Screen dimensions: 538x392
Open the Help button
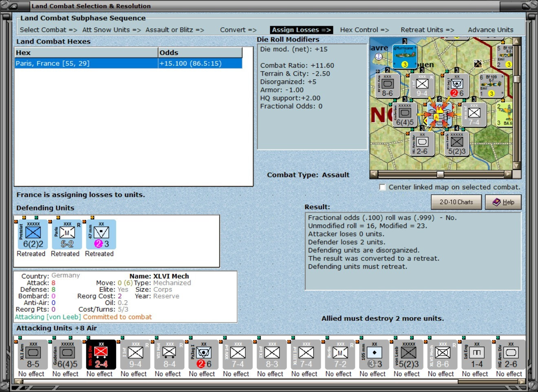pyautogui.click(x=503, y=202)
